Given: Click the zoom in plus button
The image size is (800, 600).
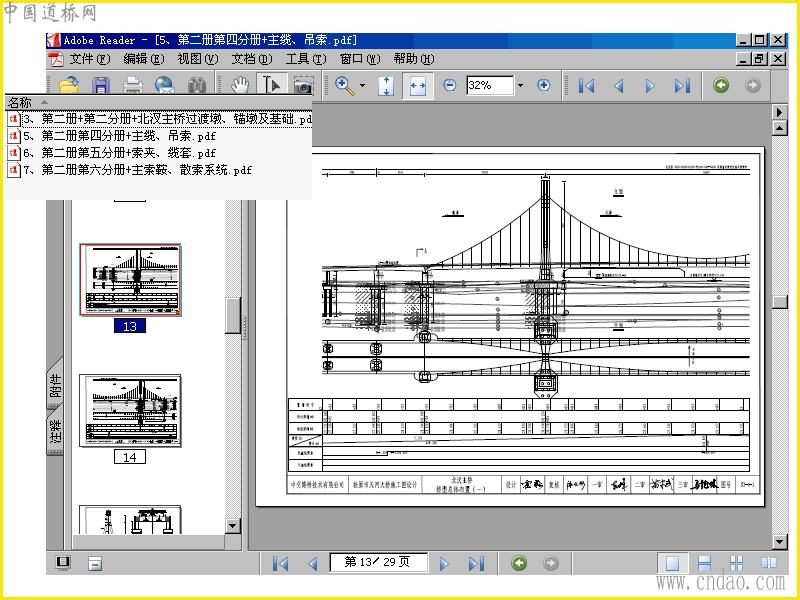Looking at the screenshot, I should point(544,85).
